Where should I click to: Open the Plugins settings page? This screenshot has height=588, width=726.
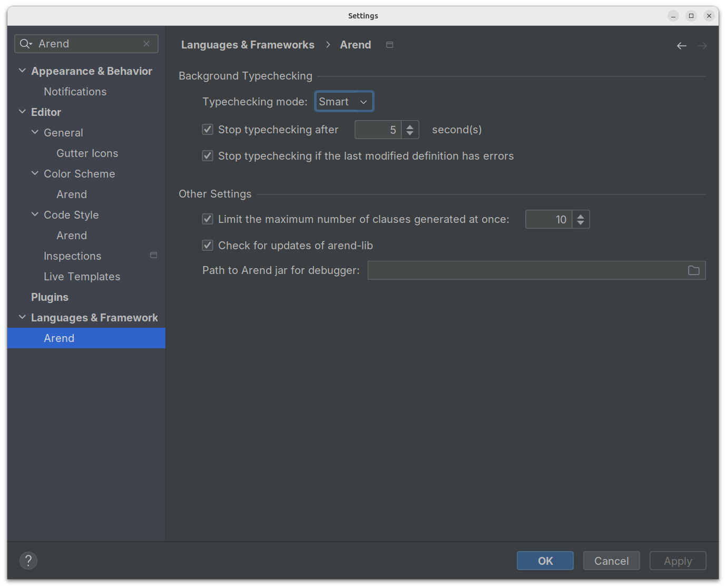pyautogui.click(x=50, y=297)
